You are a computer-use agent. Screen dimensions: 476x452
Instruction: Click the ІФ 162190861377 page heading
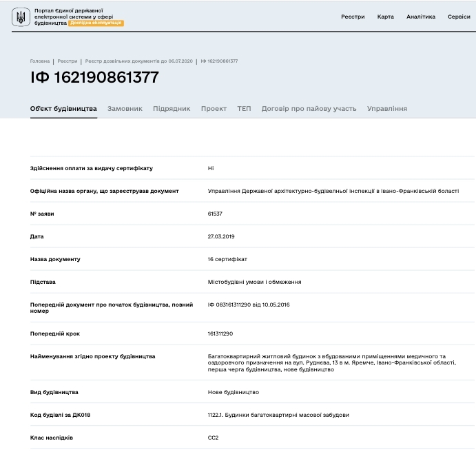tap(94, 77)
